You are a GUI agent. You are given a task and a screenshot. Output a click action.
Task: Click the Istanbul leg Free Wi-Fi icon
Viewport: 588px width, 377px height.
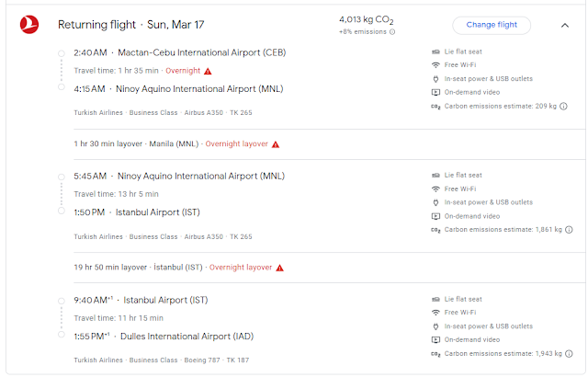[x=435, y=188]
